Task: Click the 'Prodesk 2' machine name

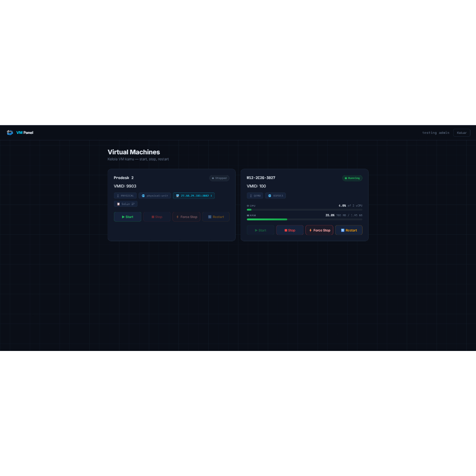Action: click(x=124, y=178)
